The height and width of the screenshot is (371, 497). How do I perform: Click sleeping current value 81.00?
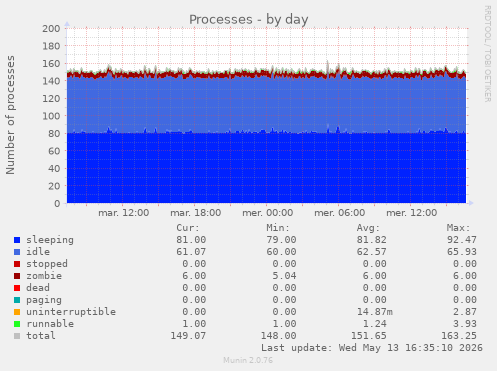191,240
